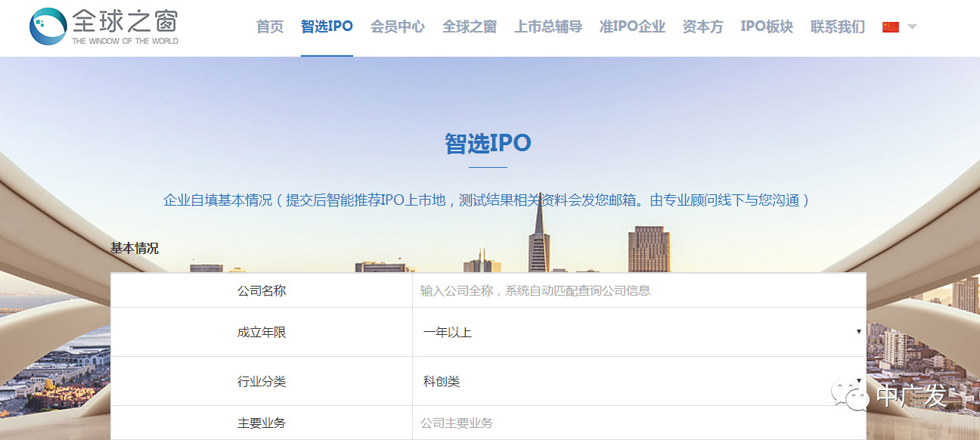Focus the 公司名称 input field
Viewport: 980px width, 440px height.
pyautogui.click(x=639, y=290)
